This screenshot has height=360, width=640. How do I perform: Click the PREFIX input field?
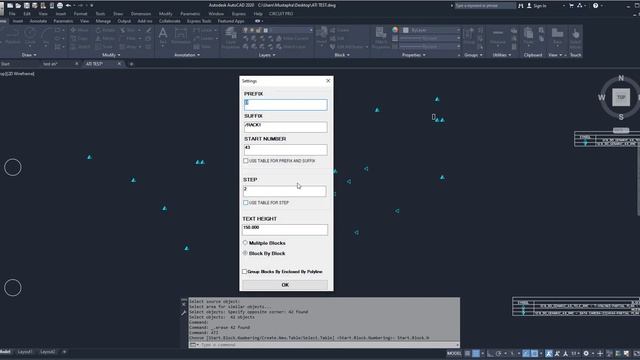[x=285, y=104]
